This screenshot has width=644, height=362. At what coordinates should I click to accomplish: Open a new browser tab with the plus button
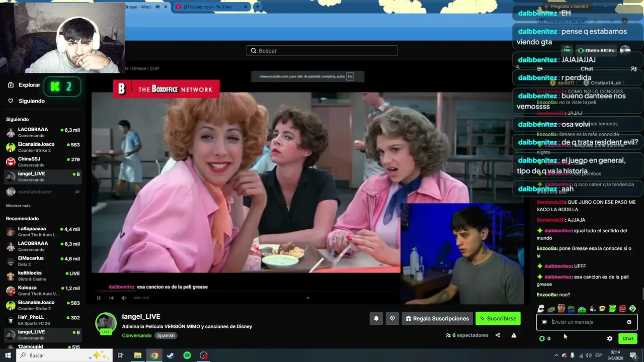[x=257, y=7]
